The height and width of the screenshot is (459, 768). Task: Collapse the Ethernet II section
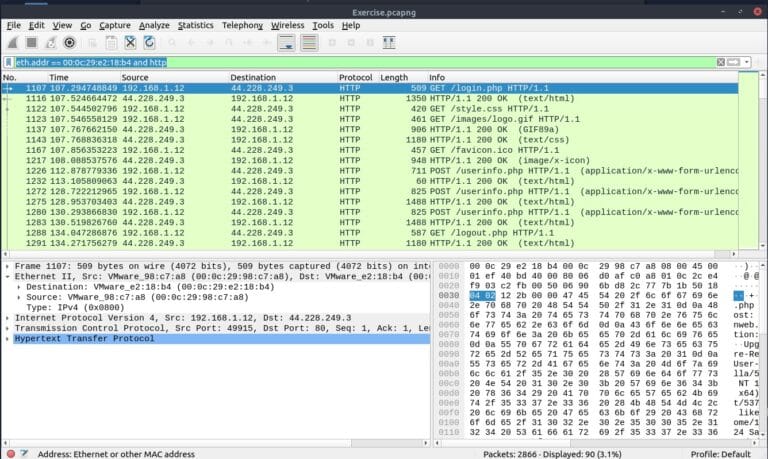7,276
